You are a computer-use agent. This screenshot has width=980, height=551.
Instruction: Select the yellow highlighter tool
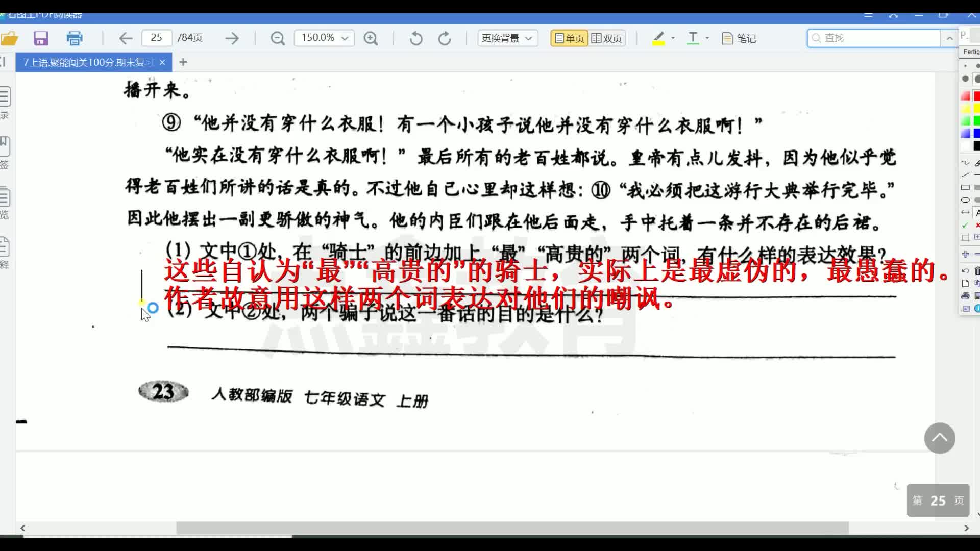coord(658,38)
